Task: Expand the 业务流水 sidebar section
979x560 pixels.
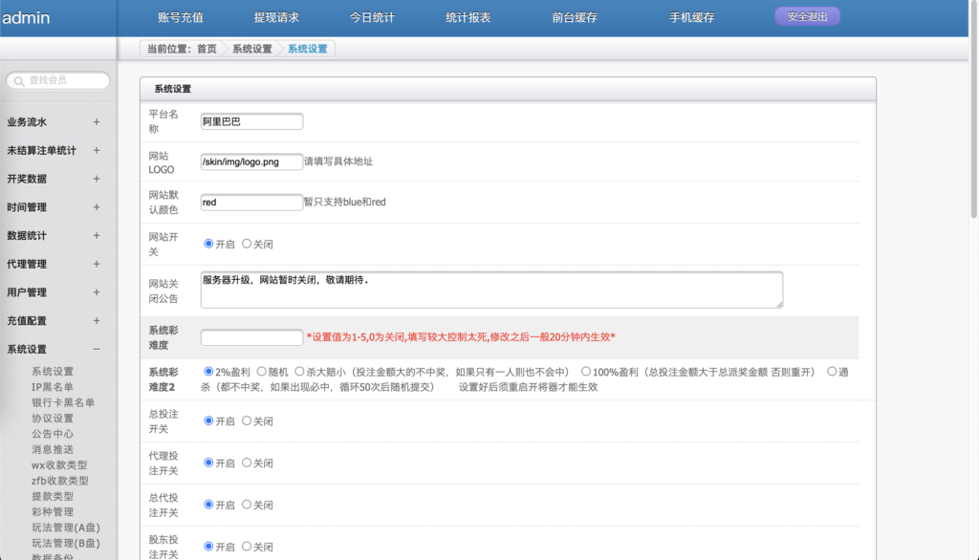Action: tap(96, 122)
